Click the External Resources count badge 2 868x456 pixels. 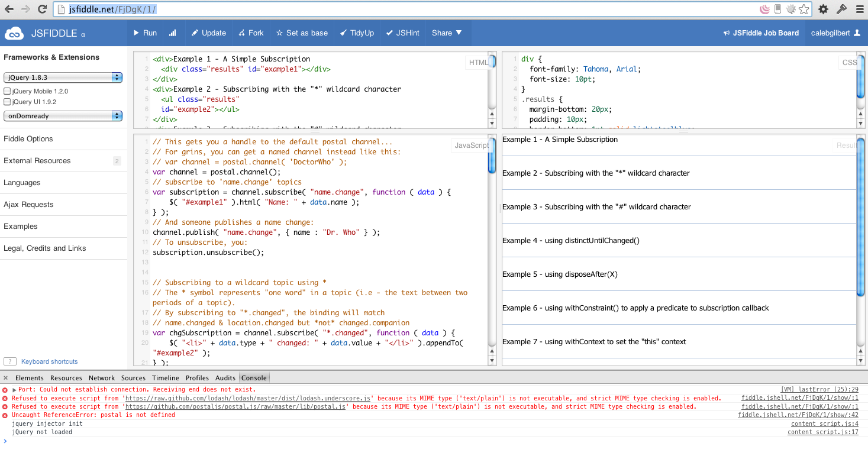click(117, 161)
